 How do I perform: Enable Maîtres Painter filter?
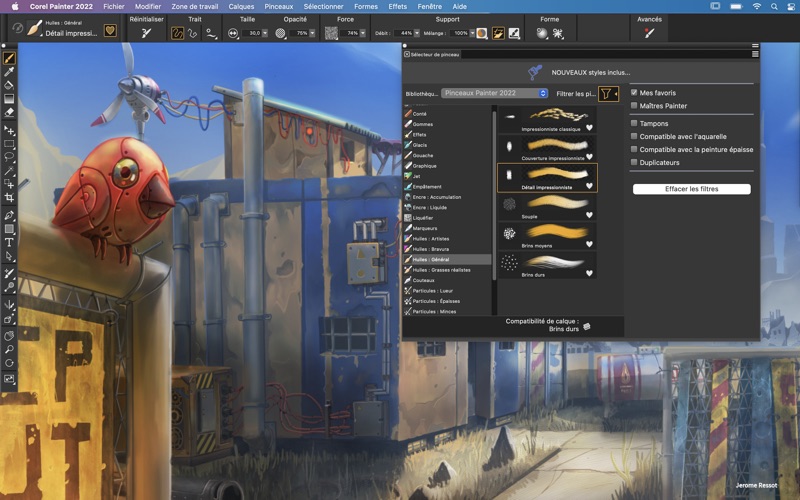tap(634, 106)
